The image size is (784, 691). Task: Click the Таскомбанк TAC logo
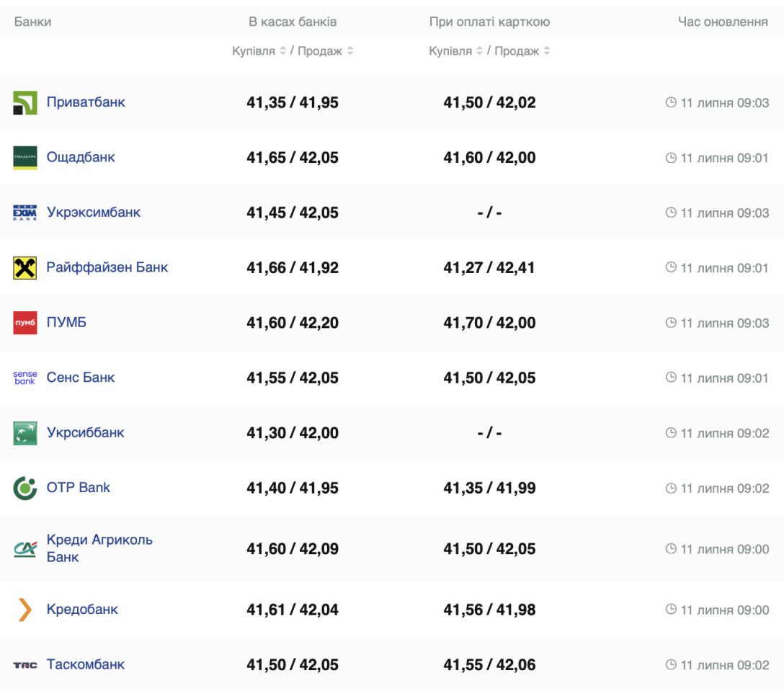point(25,665)
